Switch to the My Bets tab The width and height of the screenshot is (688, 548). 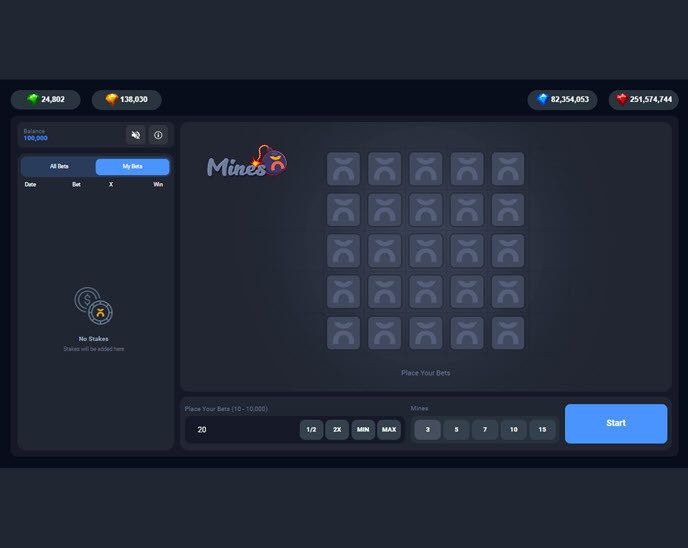coord(132,167)
